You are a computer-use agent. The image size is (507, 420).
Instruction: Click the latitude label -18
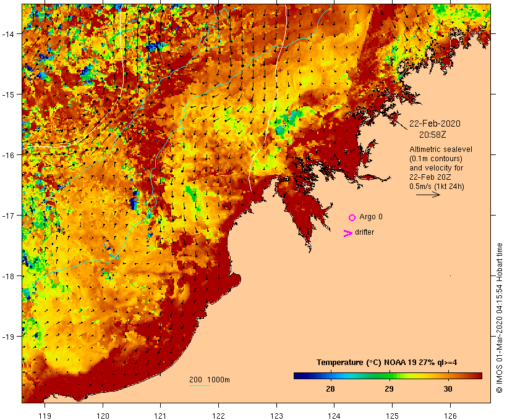tap(7, 276)
